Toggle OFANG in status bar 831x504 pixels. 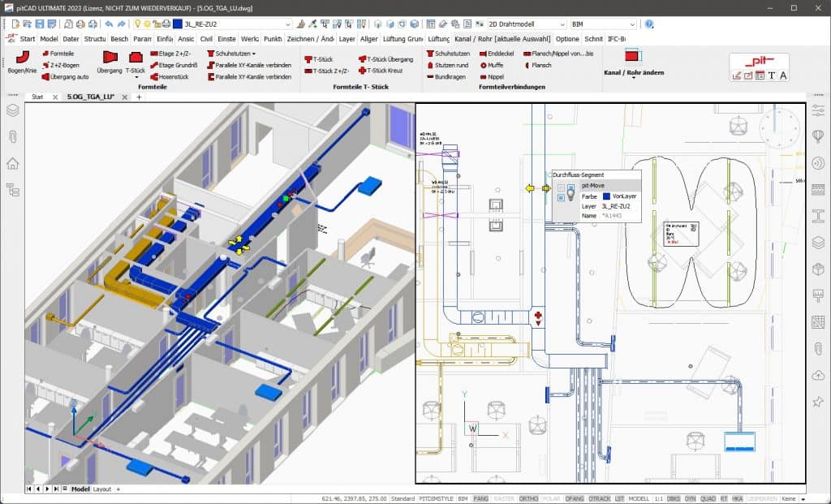(x=575, y=498)
